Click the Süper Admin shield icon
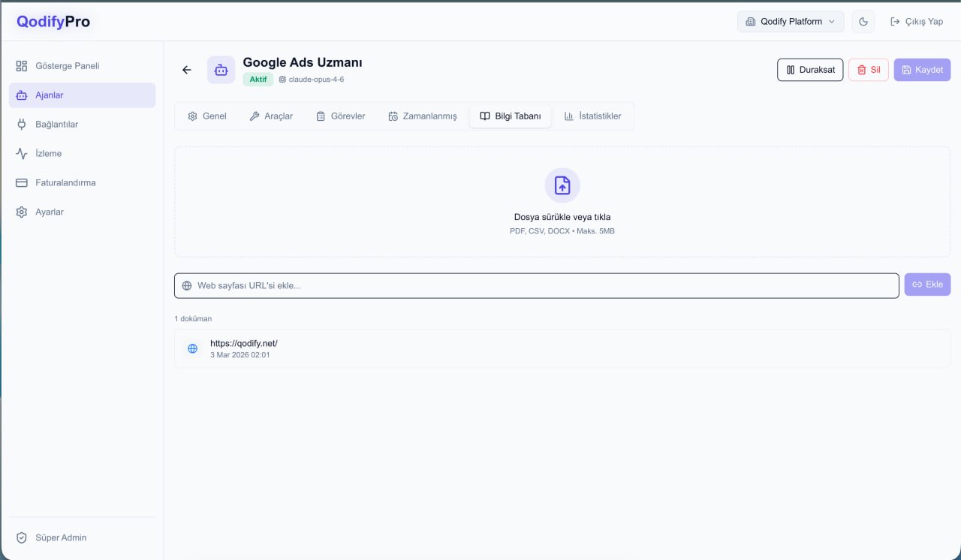This screenshot has width=961, height=560. [22, 537]
